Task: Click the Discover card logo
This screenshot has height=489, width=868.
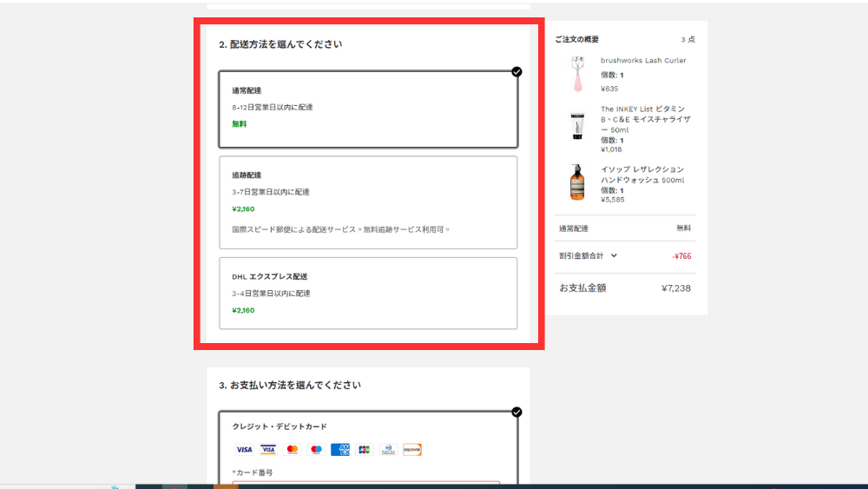Action: click(412, 450)
